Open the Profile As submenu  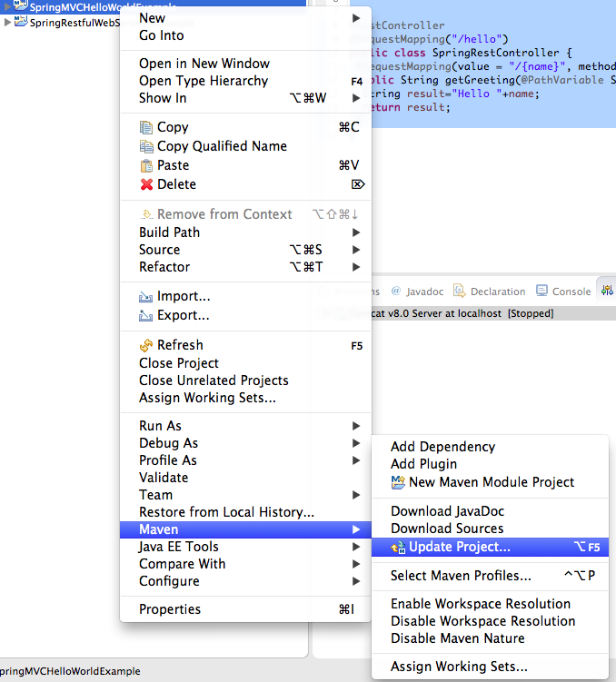[x=245, y=460]
